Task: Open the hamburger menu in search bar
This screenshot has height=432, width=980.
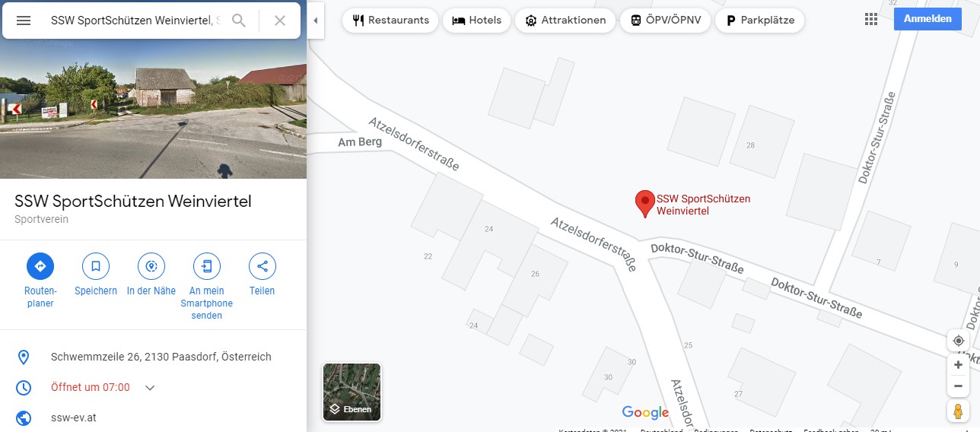Action: pyautogui.click(x=24, y=21)
